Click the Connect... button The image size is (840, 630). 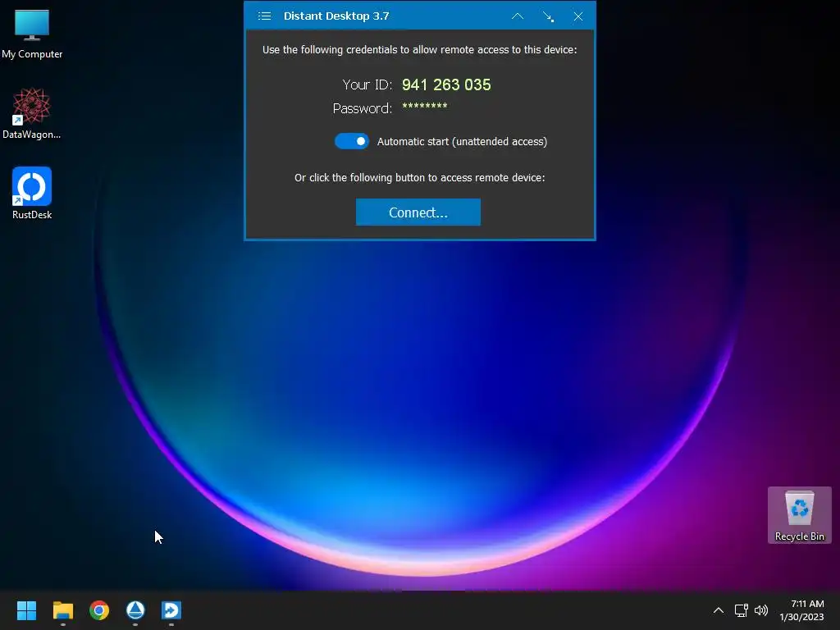point(418,212)
